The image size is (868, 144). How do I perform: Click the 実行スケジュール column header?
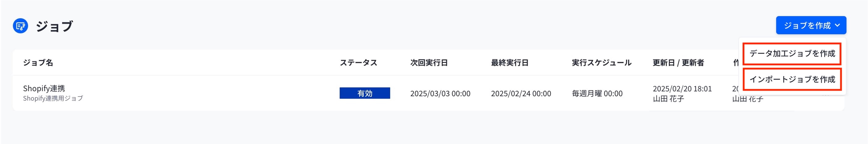(601, 63)
